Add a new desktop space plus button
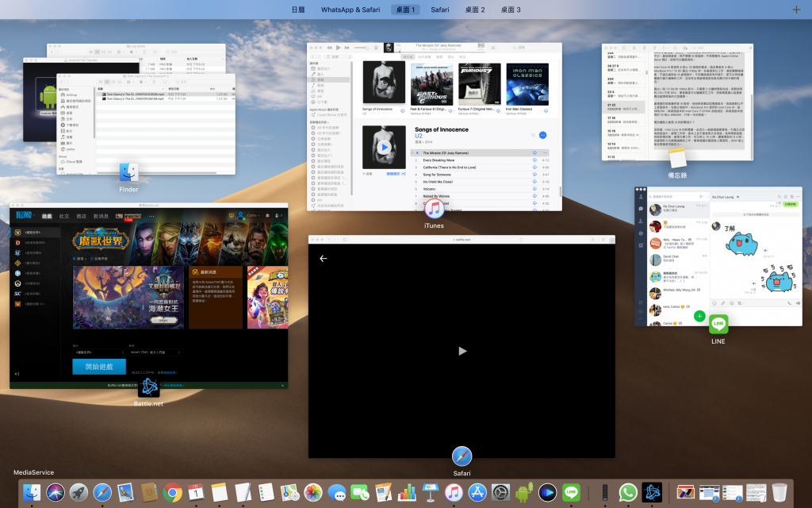 (796, 10)
